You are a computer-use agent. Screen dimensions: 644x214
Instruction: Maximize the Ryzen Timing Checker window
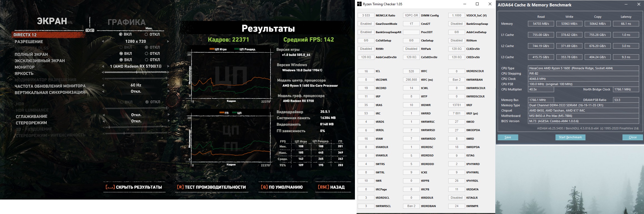tap(477, 4)
